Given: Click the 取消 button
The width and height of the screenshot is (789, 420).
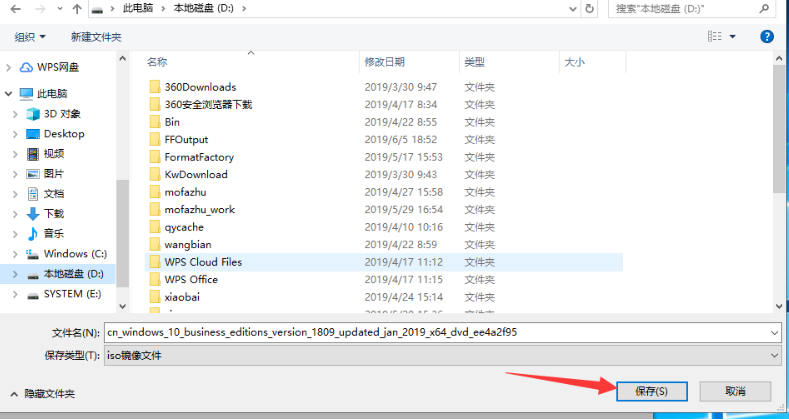Looking at the screenshot, I should [x=735, y=391].
